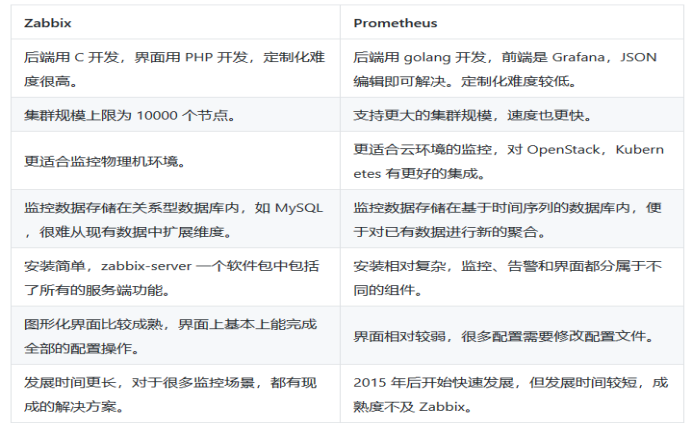Click the year 2015 in last row
Viewport: 693px width, 427px height.
tap(369, 383)
